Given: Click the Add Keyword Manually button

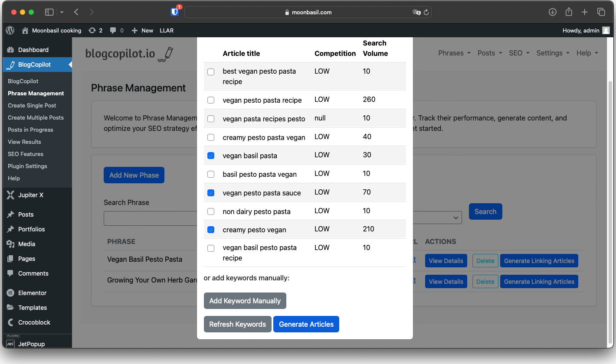Looking at the screenshot, I should [245, 301].
